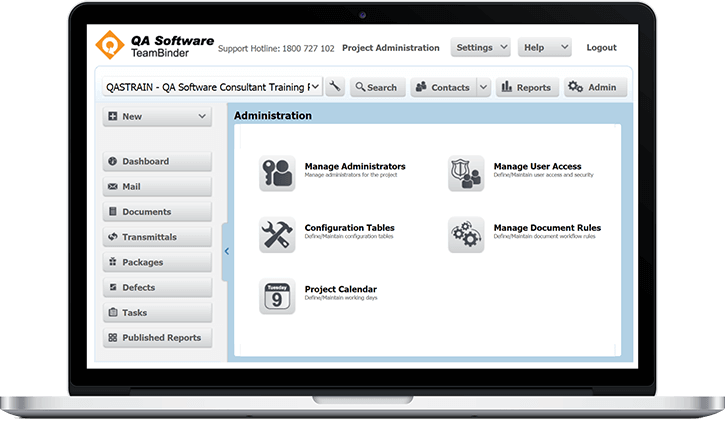The image size is (725, 435).
Task: Expand the Help dropdown menu
Action: [x=545, y=47]
